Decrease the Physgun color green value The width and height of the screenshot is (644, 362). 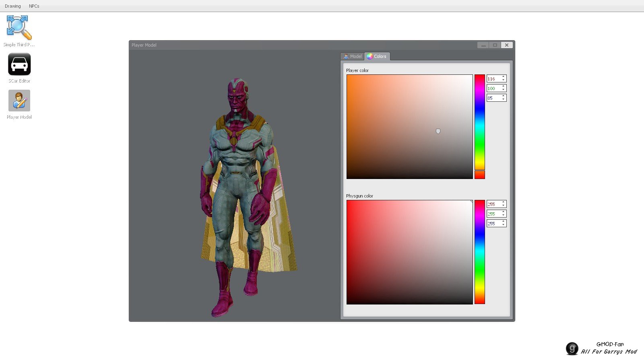pos(504,216)
